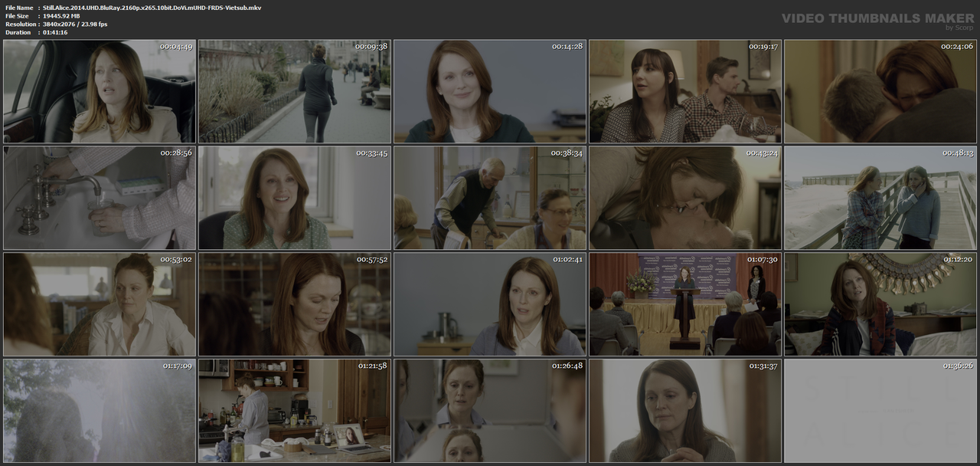Open the kitchen frame at 01:21:58
Image resolution: width=980 pixels, height=466 pixels.
pyautogui.click(x=295, y=411)
